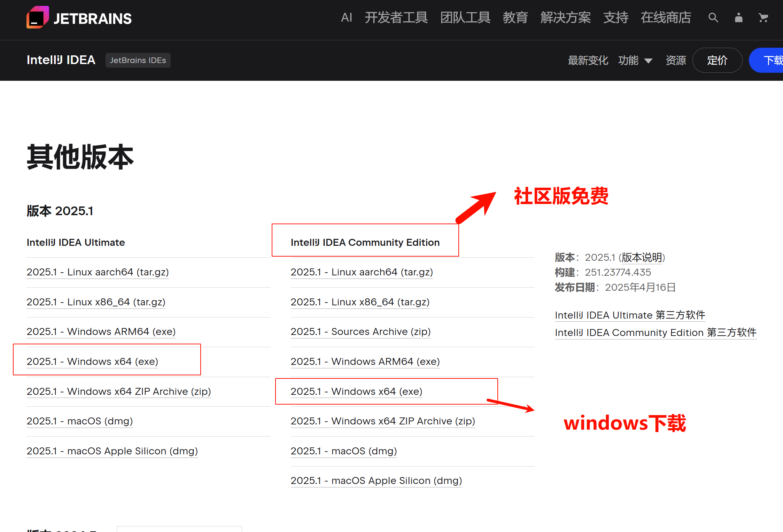The image size is (783, 532).
Task: Download Community Sources Archive (zip)
Action: click(361, 331)
